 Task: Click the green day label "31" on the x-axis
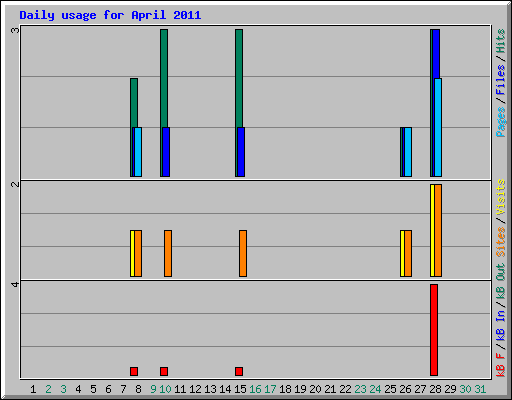click(x=480, y=389)
